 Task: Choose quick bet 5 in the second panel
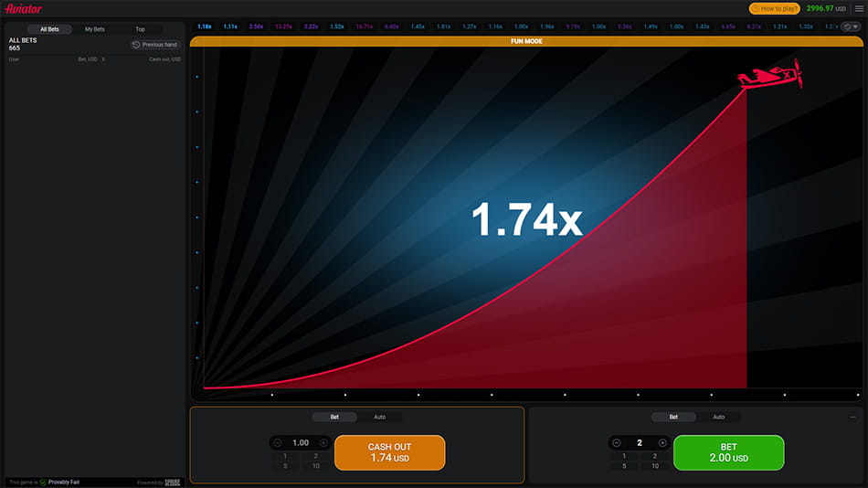(x=624, y=466)
